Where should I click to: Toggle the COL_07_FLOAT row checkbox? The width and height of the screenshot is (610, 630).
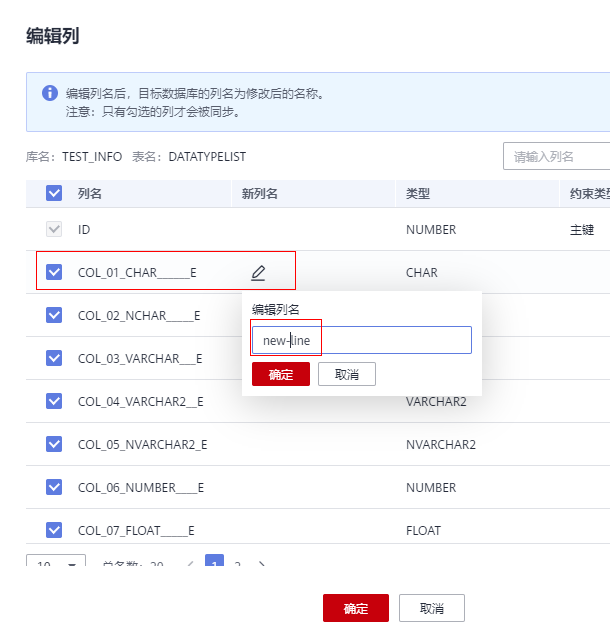pyautogui.click(x=54, y=530)
